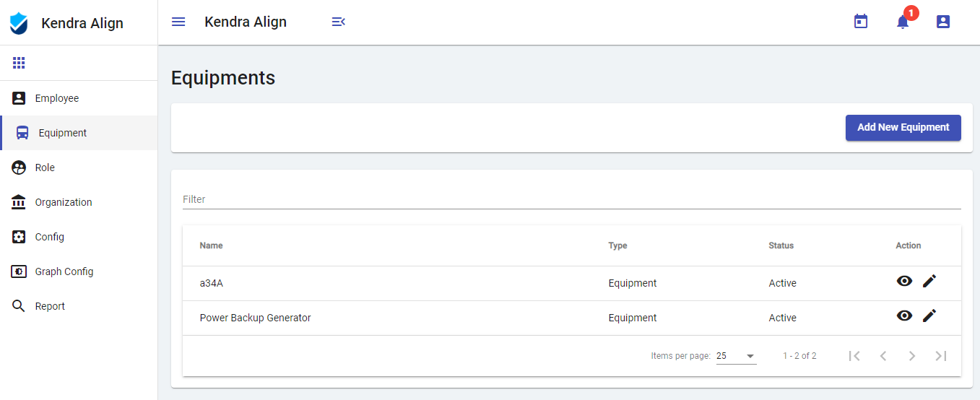Click the Equipments page heading
The height and width of the screenshot is (400, 980).
[223, 78]
